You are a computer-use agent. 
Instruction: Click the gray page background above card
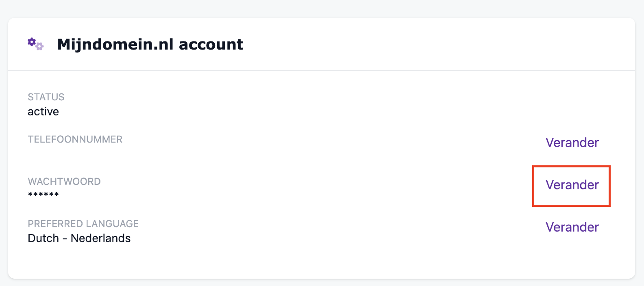click(x=321, y=8)
